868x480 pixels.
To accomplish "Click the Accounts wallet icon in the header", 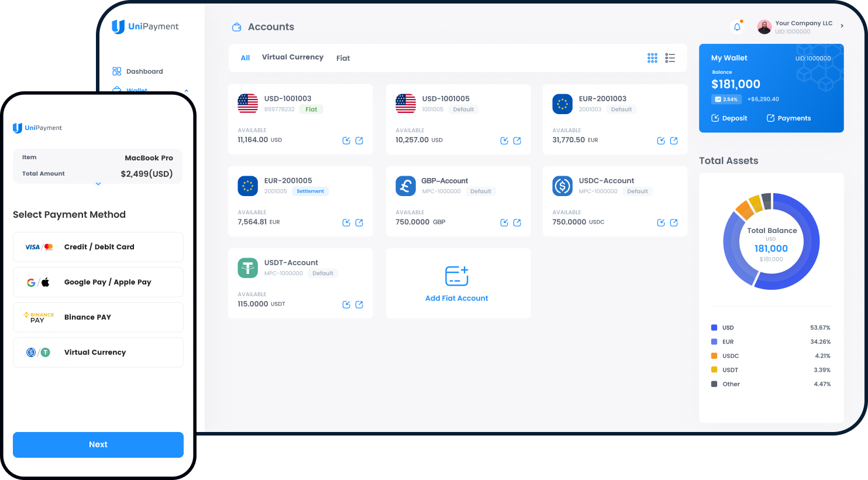I will coord(236,27).
